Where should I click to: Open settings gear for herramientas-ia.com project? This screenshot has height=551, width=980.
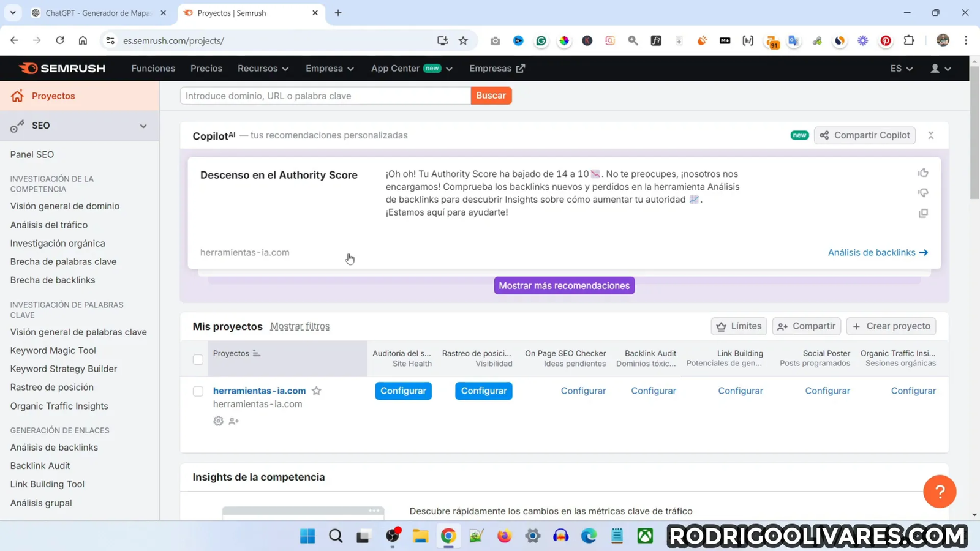pyautogui.click(x=218, y=421)
